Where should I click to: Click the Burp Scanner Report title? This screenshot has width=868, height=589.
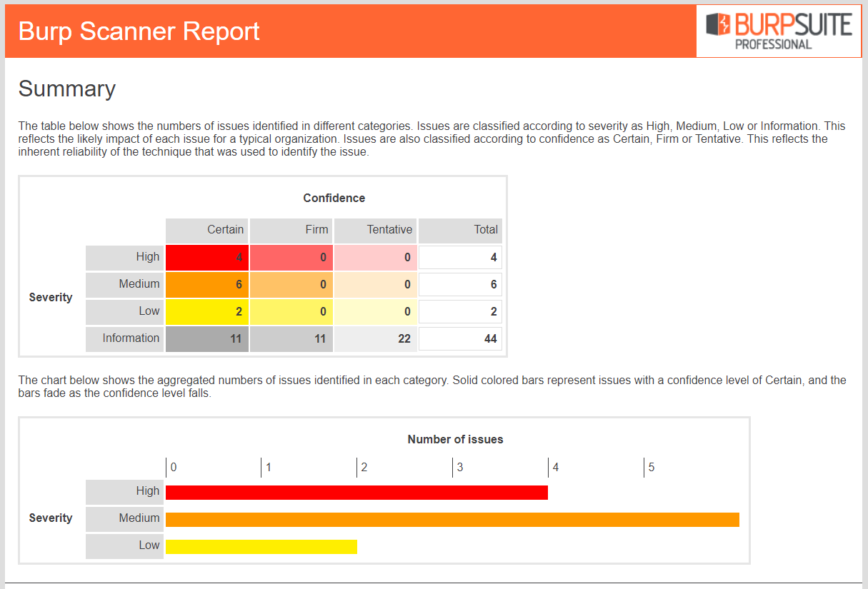pos(139,31)
